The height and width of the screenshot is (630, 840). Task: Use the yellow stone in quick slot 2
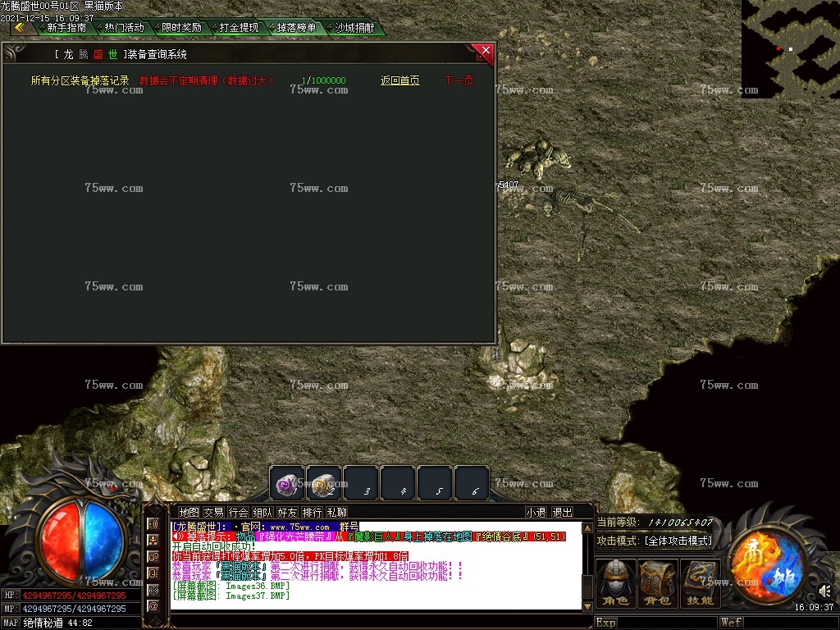click(323, 484)
